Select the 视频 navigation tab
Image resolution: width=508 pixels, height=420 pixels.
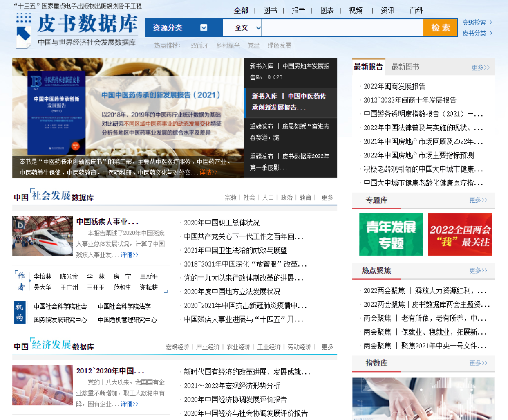pyautogui.click(x=355, y=11)
